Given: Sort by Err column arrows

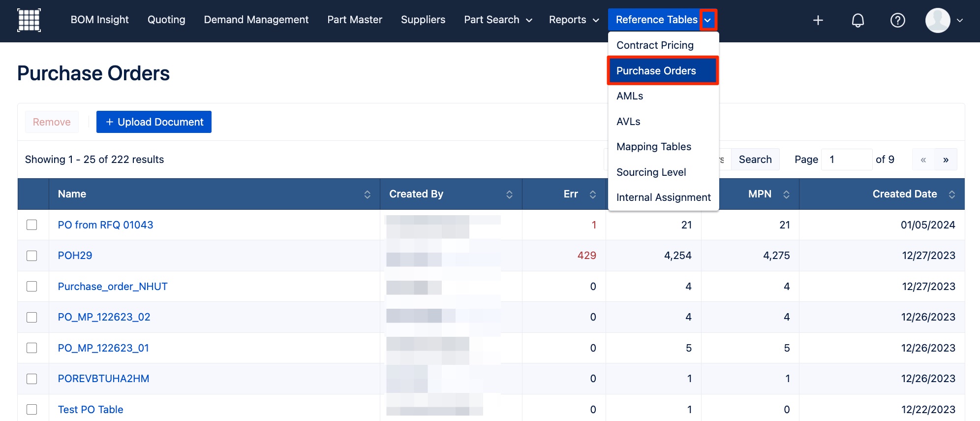Looking at the screenshot, I should 592,194.
